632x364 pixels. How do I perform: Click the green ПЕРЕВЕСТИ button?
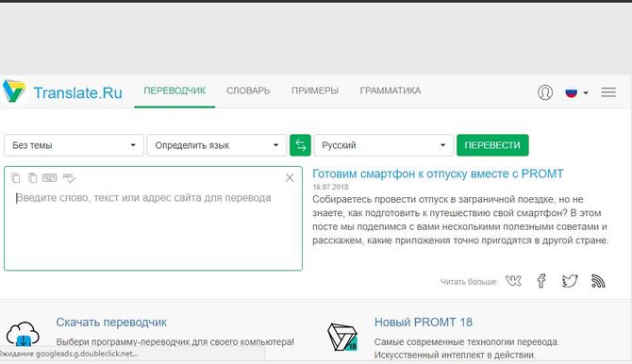(492, 145)
